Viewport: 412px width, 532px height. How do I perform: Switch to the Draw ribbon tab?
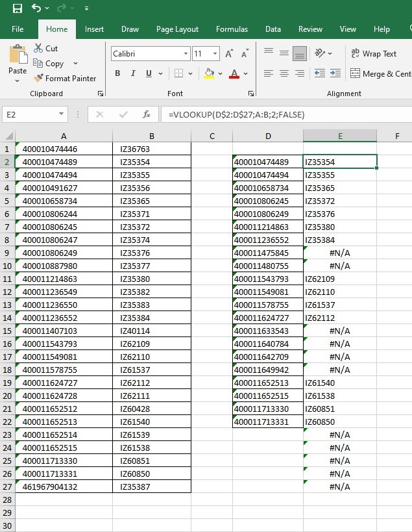point(130,29)
